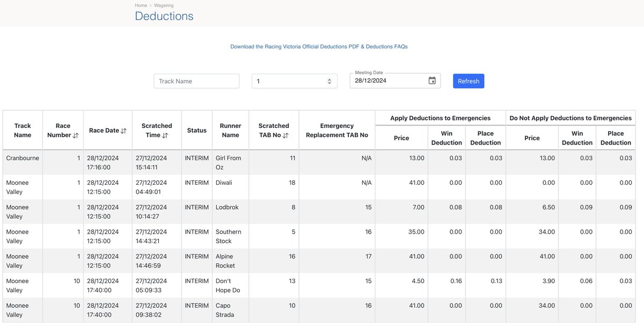This screenshot has width=644, height=333.
Task: Focus the Track Name input field
Action: pyautogui.click(x=196, y=81)
